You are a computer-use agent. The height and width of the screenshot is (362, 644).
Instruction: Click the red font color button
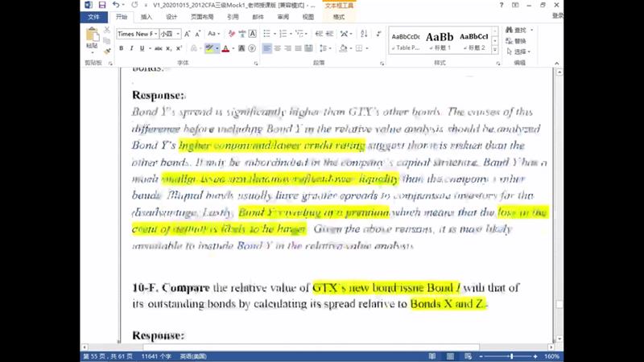(225, 48)
